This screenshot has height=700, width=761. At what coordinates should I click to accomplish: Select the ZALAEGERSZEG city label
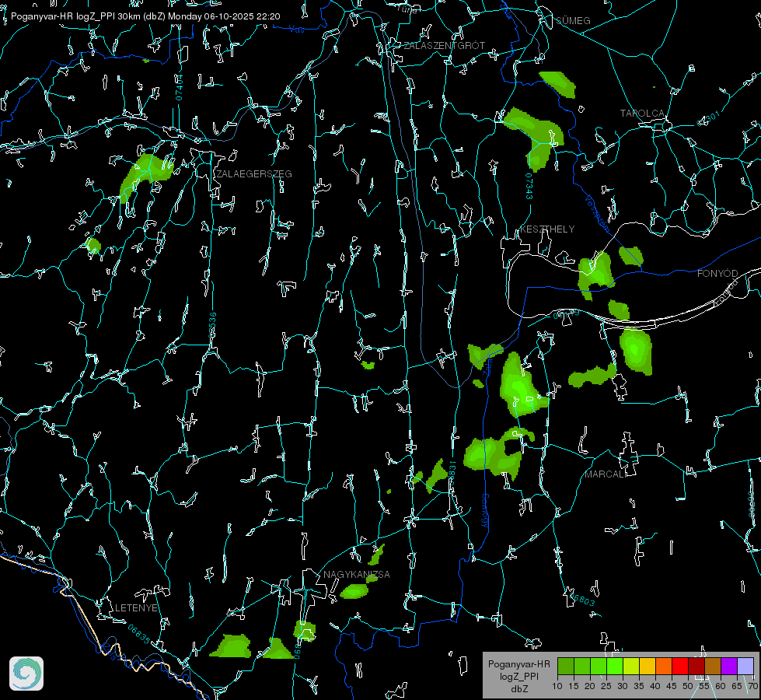(254, 174)
